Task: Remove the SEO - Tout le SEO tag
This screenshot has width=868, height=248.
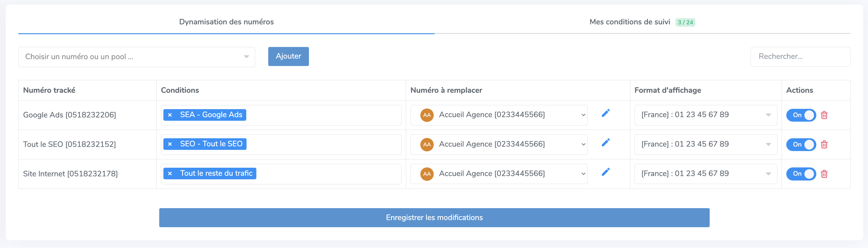Action: pyautogui.click(x=170, y=144)
